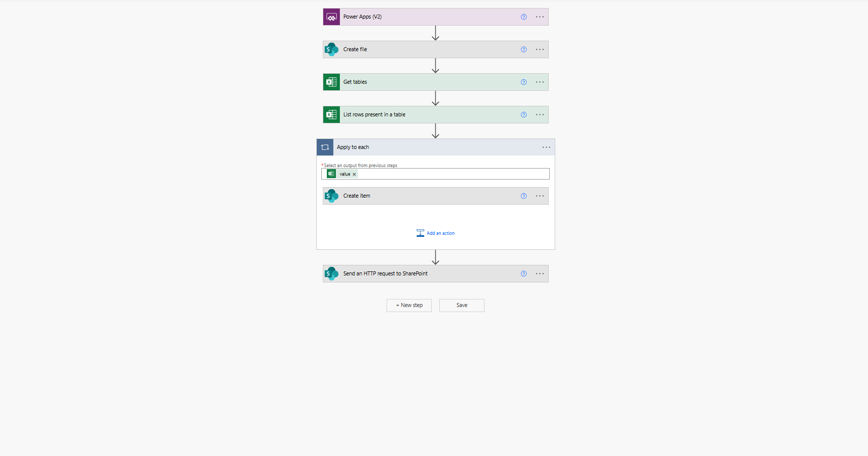Click the Power Apps (V2) trigger icon
Screen dimensions: 868x456
click(x=331, y=17)
